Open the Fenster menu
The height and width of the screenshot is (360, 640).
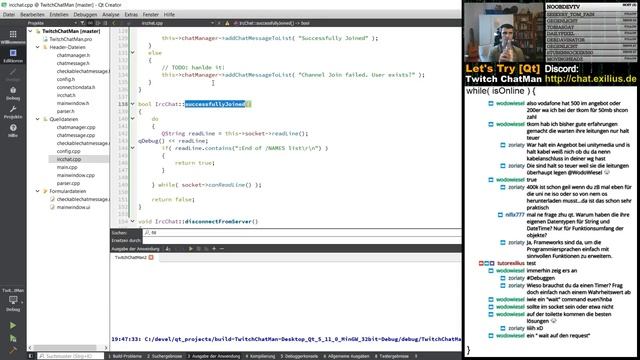click(x=151, y=14)
